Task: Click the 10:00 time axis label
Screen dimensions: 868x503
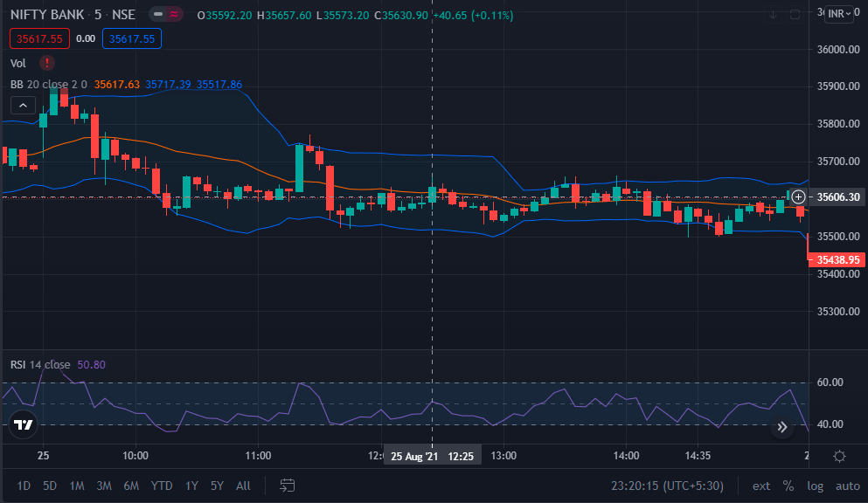Action: pos(135,456)
